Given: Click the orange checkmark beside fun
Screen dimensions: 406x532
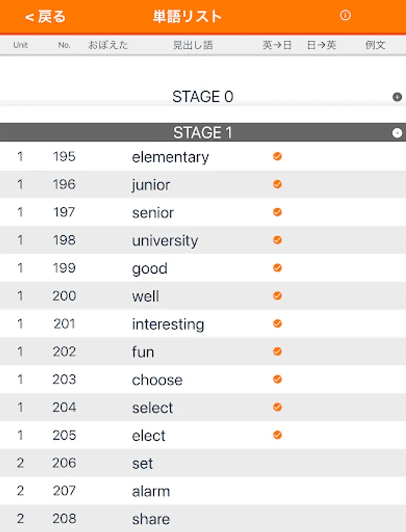Looking at the screenshot, I should (x=277, y=352).
